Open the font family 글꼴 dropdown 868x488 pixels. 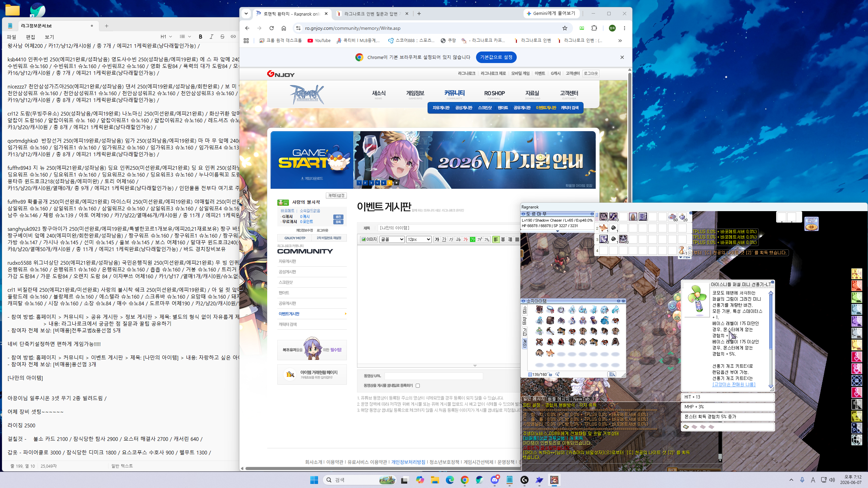click(x=392, y=240)
